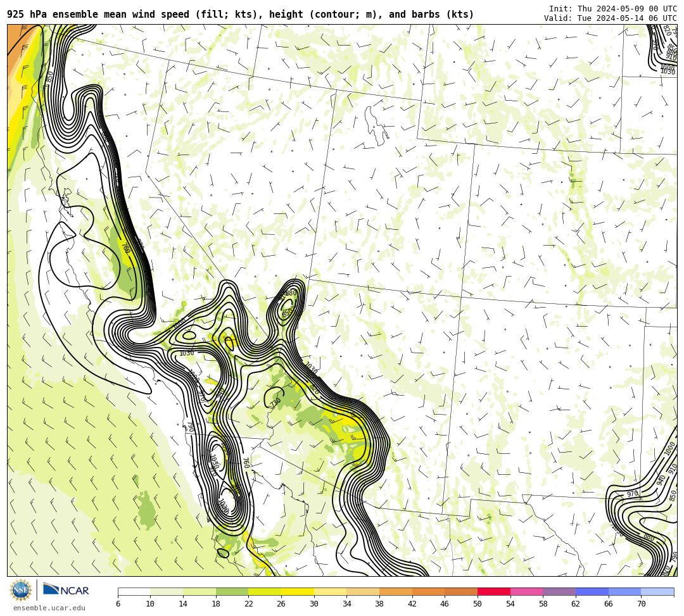Pick the white 6–10 kts colorbar segment
The width and height of the screenshot is (684, 616).
134,591
